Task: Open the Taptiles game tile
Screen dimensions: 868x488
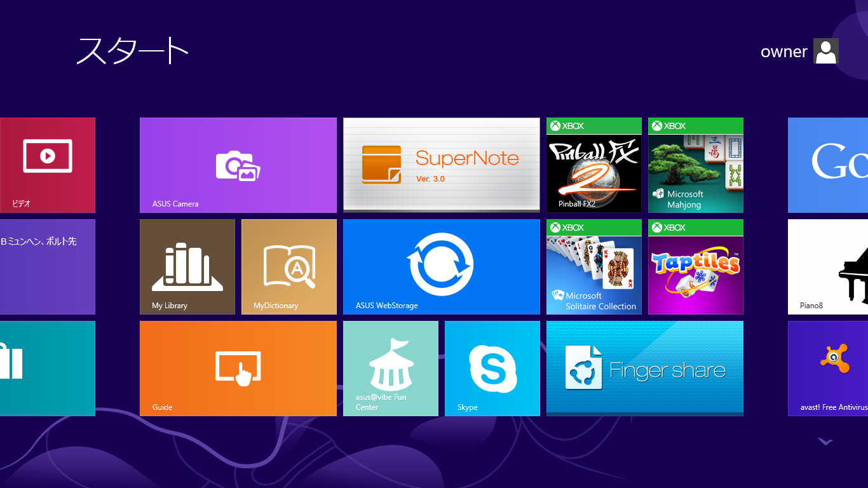Action: (x=696, y=267)
